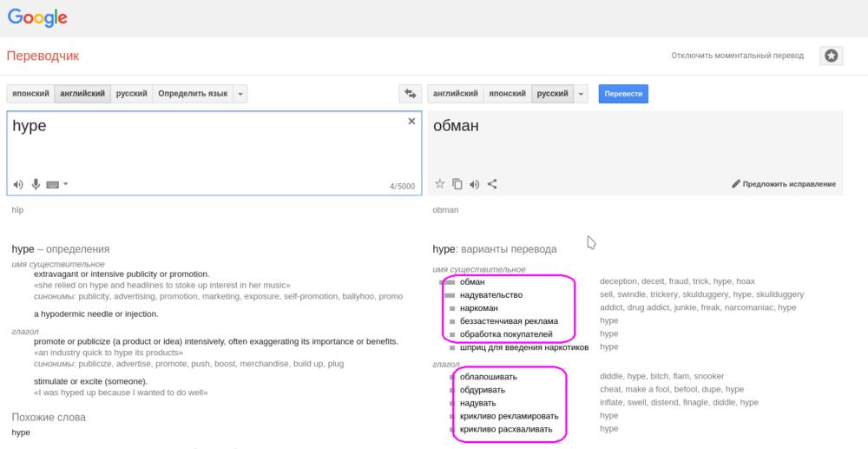This screenshot has height=449, width=868.
Task: Select русский as source language
Action: 132,94
